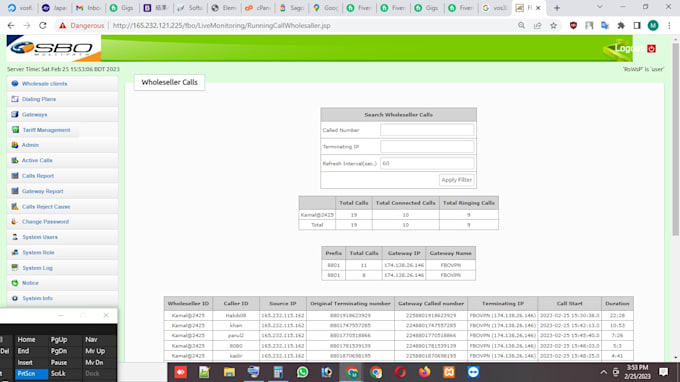The width and height of the screenshot is (680, 382).
Task: Click the address bar URL
Action: (x=221, y=26)
